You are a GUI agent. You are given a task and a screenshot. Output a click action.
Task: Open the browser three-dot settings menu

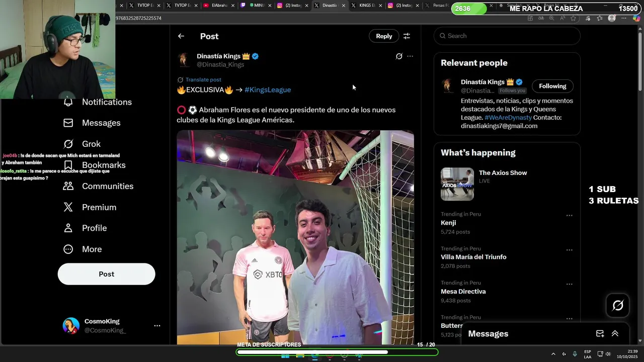624,18
